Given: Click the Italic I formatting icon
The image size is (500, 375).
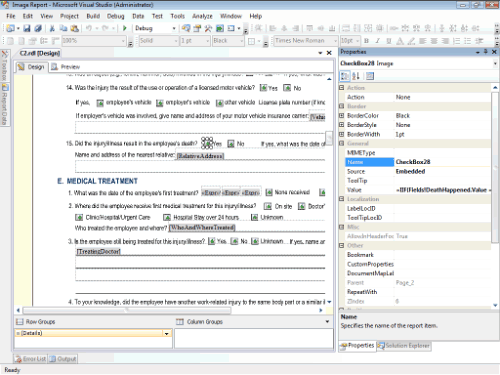Looking at the screenshot, I should pyautogui.click(x=377, y=41).
